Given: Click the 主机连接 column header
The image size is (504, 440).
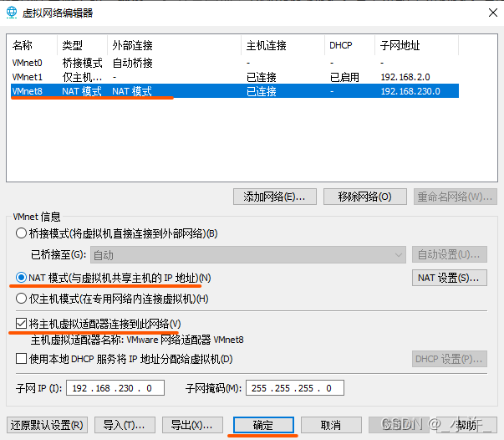Looking at the screenshot, I should pyautogui.click(x=283, y=45).
